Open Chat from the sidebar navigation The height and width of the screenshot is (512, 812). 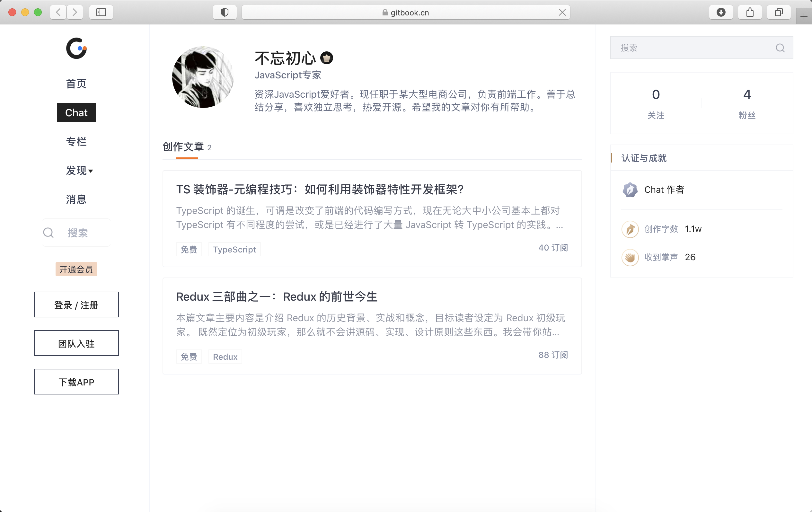(76, 112)
